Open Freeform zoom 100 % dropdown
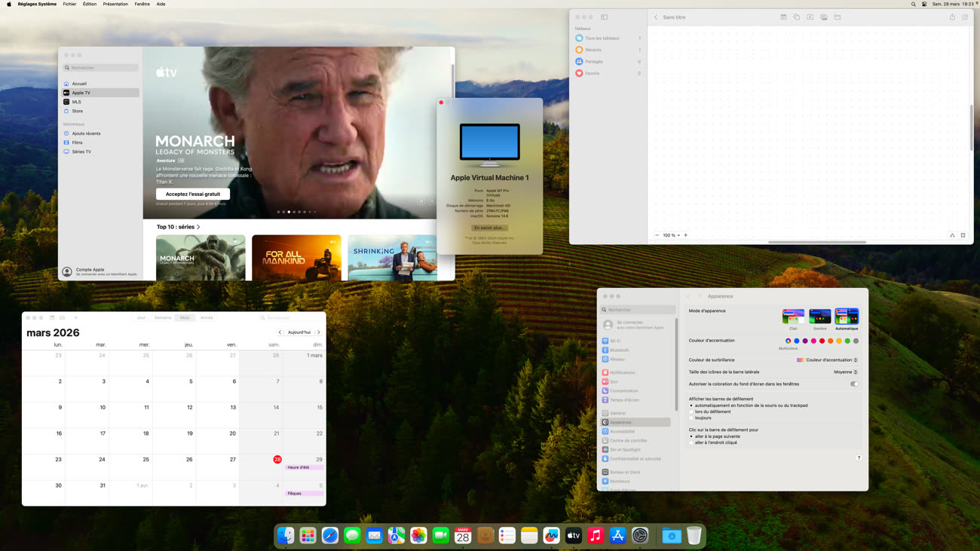The height and width of the screenshot is (551, 980). [670, 235]
